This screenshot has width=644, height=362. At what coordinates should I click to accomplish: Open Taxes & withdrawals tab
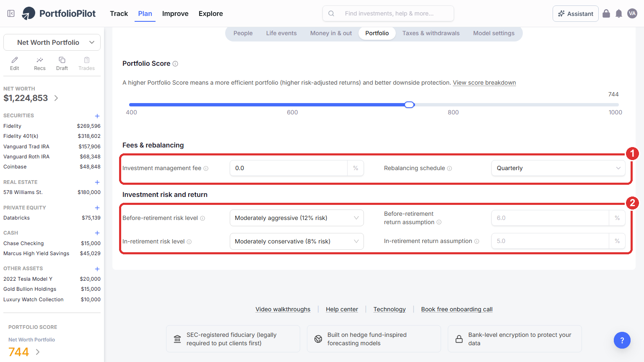pyautogui.click(x=431, y=33)
